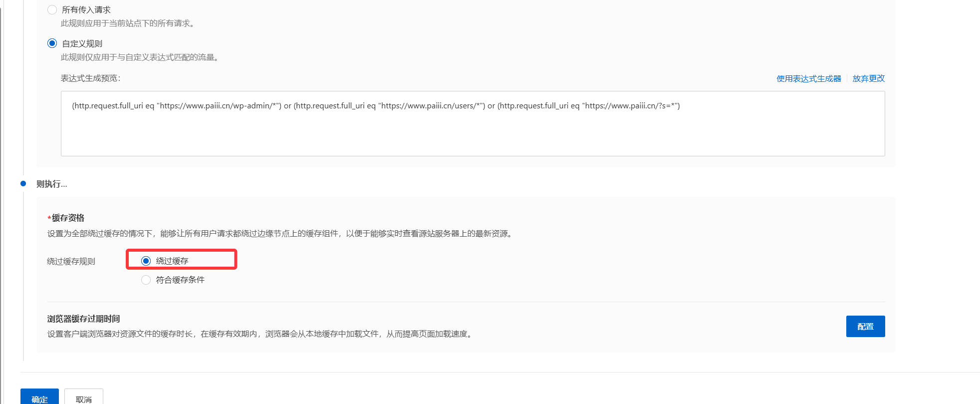Click the "浏览器缓存过期时间" section heading
The image size is (980, 404).
click(x=83, y=319)
